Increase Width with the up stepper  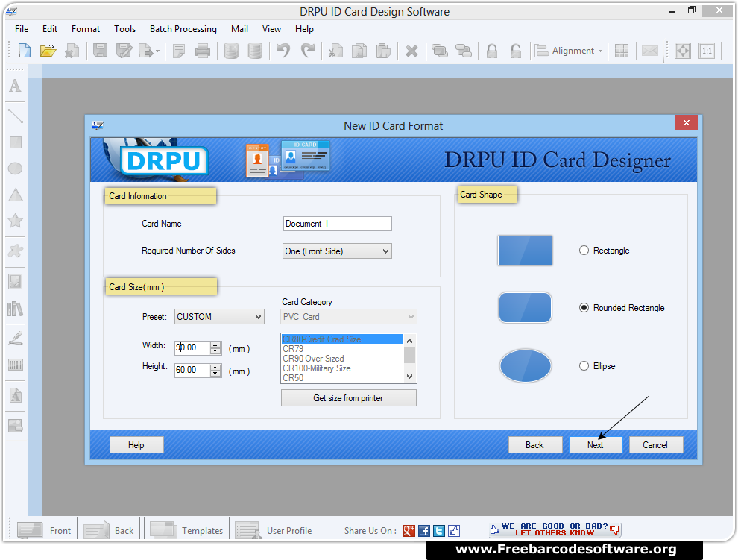215,345
